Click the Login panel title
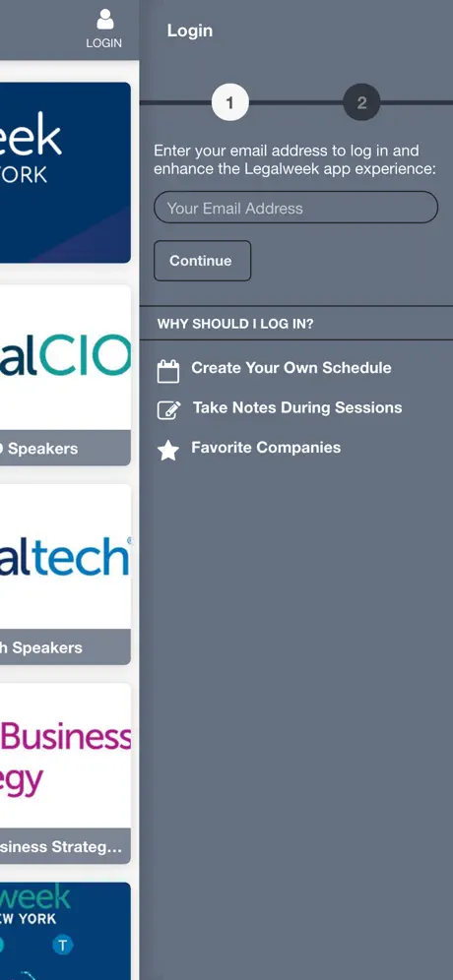 click(x=190, y=31)
